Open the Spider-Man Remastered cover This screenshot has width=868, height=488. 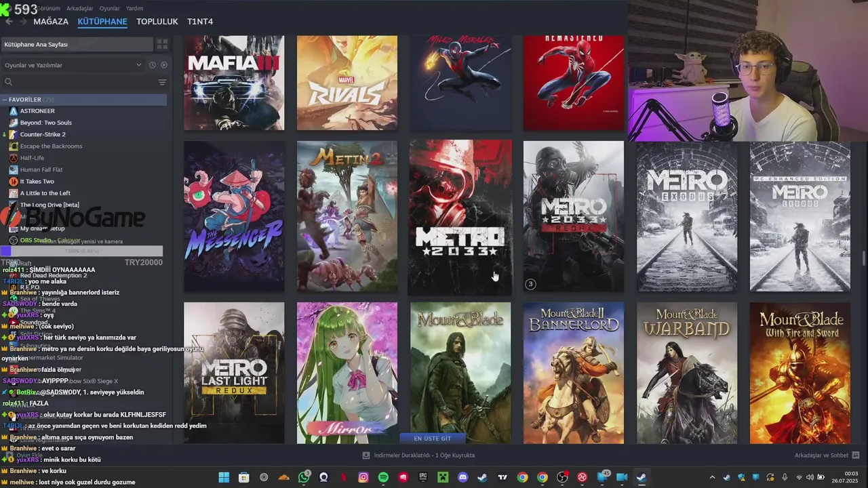pyautogui.click(x=574, y=83)
